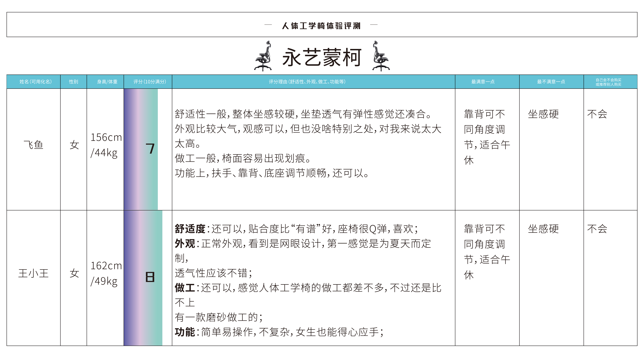Screen dimensions: 644x362
Task: Click 坐感硬 in 飞鱼's row
Action: (543, 114)
